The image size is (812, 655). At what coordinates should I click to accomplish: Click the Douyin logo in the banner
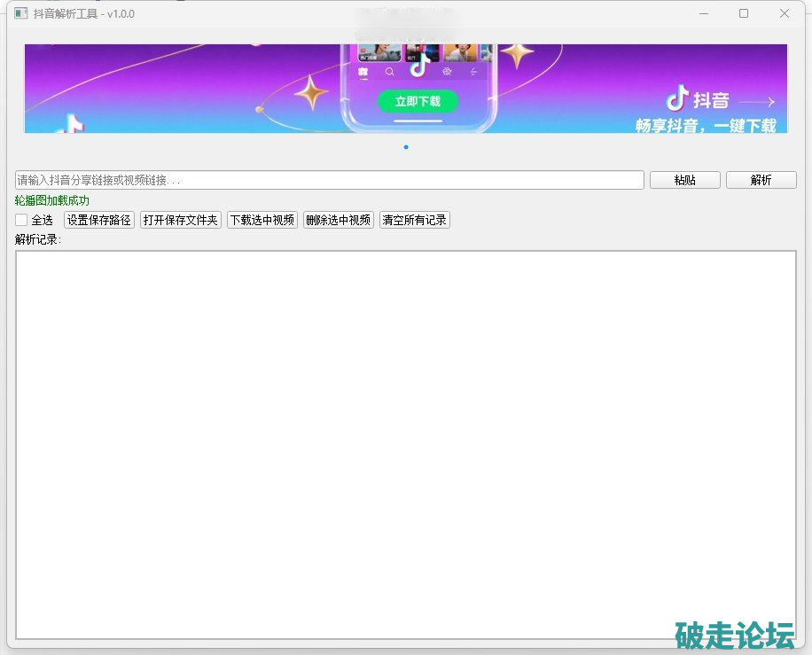pyautogui.click(x=678, y=97)
